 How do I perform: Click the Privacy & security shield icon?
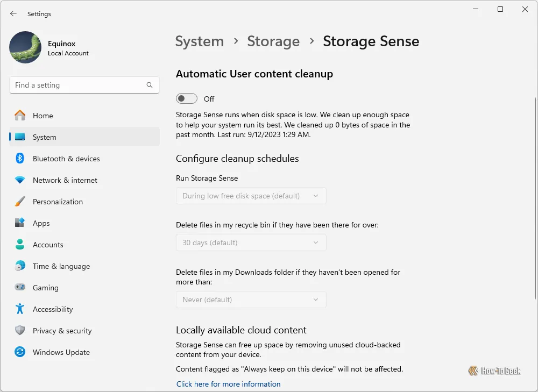point(20,330)
